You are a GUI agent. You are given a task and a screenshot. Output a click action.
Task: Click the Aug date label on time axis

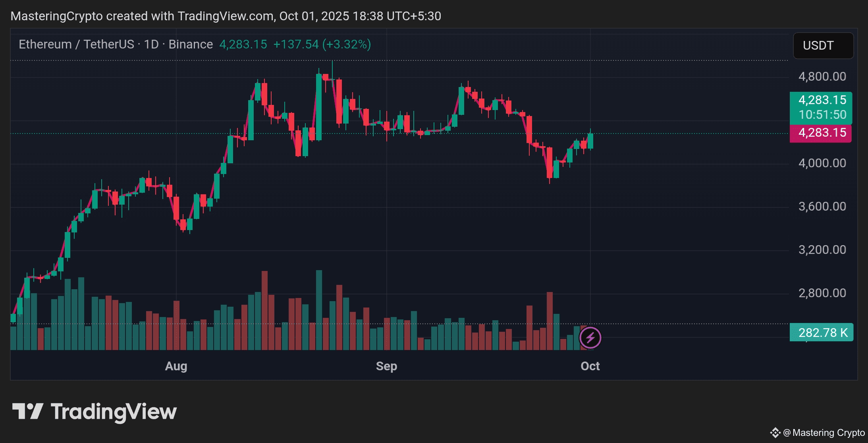point(176,366)
